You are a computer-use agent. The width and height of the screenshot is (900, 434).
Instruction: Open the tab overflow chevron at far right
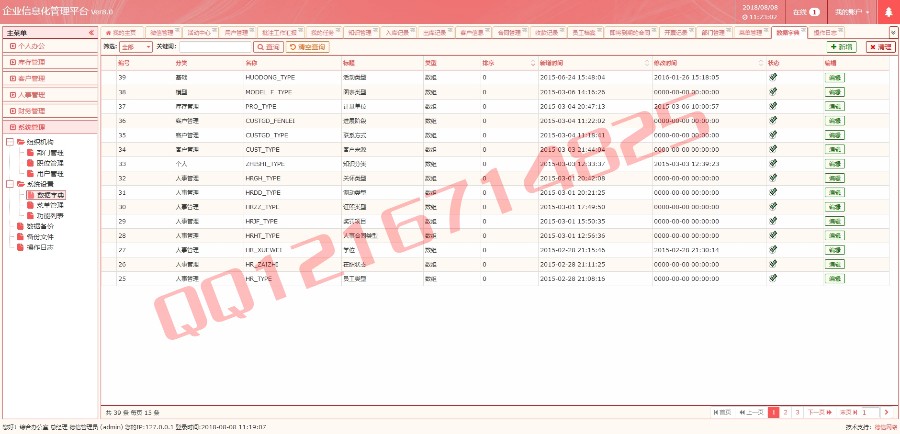(893, 33)
